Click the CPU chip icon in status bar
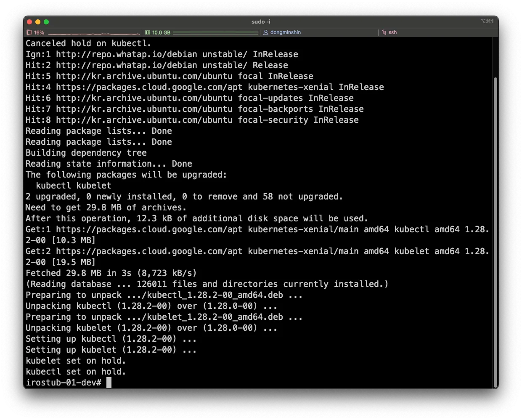The width and height of the screenshot is (522, 420). coord(29,32)
